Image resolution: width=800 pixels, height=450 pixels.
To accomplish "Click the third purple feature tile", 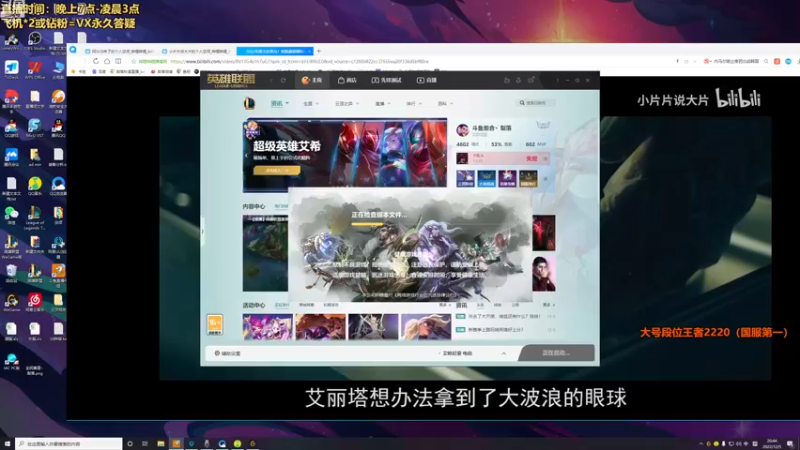I will click(x=507, y=179).
